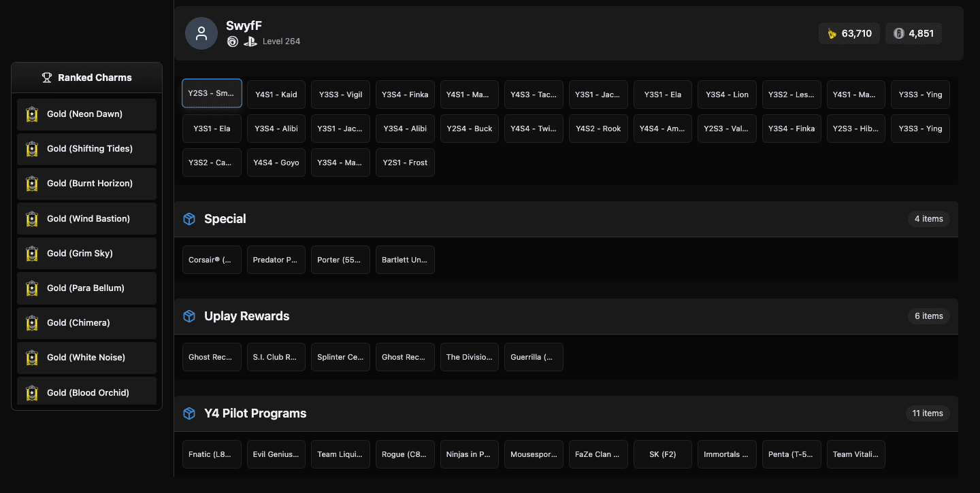The width and height of the screenshot is (980, 493).
Task: Click the credits coin icon next to 4,851
Action: [898, 33]
